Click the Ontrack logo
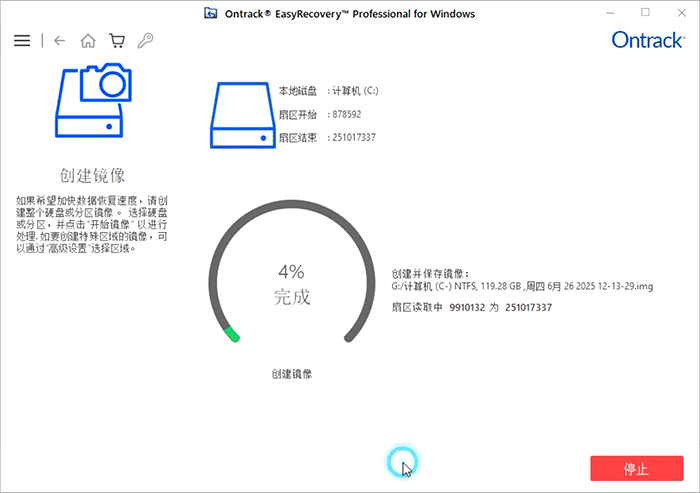Viewport: 700px width, 493px height. click(648, 40)
